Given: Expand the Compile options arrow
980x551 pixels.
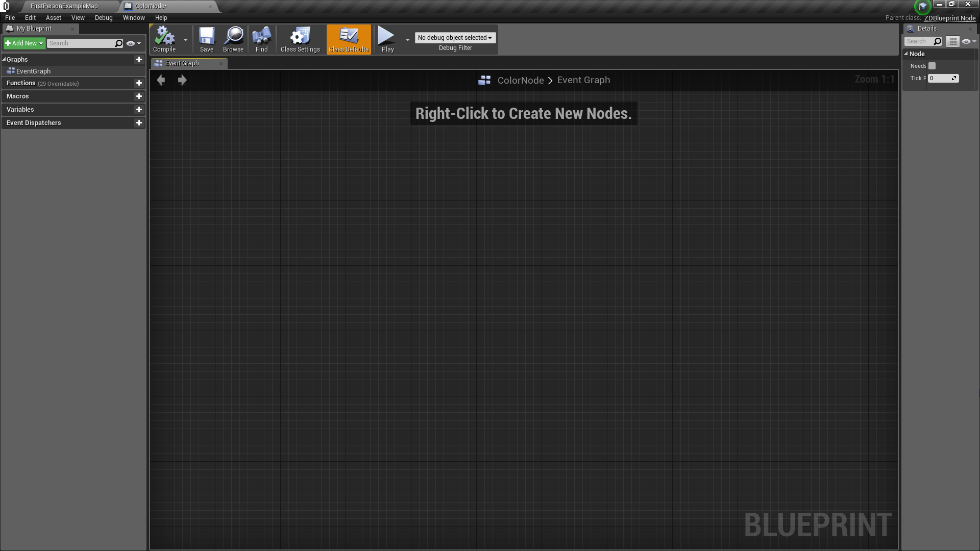Looking at the screenshot, I should click(186, 39).
